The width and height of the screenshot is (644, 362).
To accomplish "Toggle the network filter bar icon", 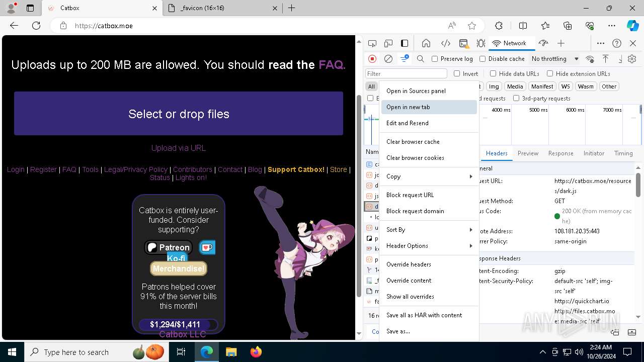I will coord(405,59).
